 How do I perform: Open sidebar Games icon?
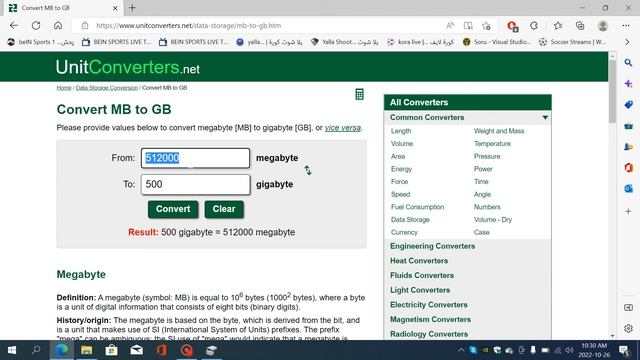pos(628,147)
